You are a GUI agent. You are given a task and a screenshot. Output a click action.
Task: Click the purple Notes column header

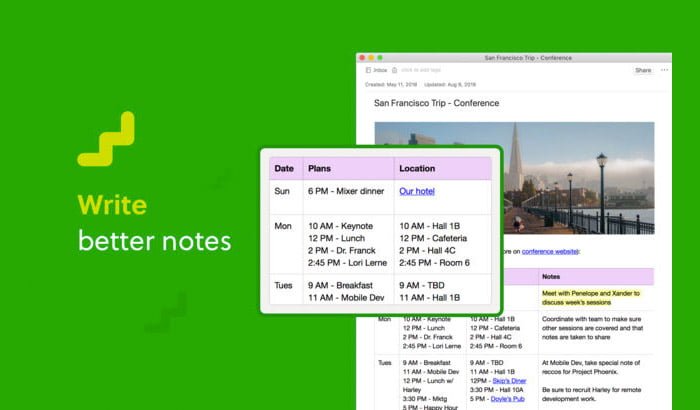point(596,276)
